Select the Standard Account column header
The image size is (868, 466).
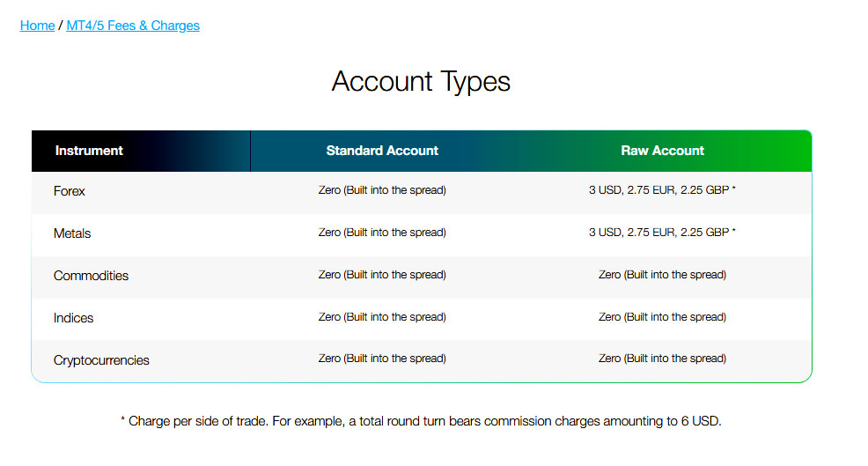coord(382,151)
